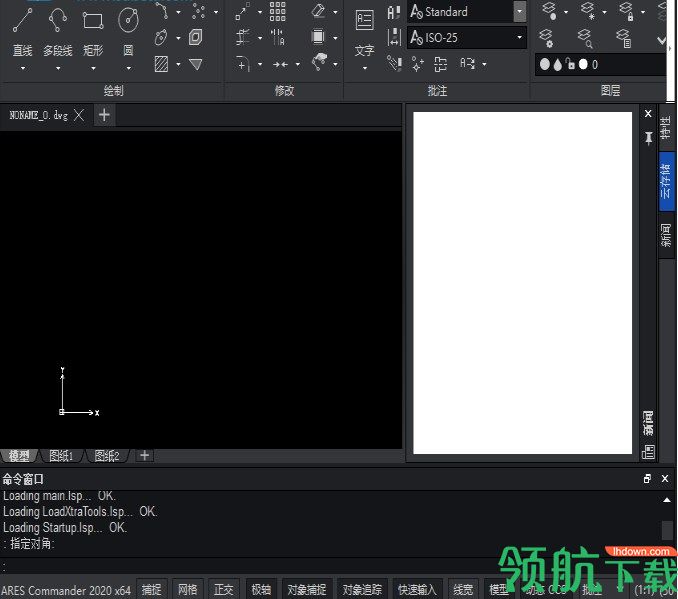Expand the 直线 line options arrow
The height and width of the screenshot is (599, 678).
coord(23,68)
